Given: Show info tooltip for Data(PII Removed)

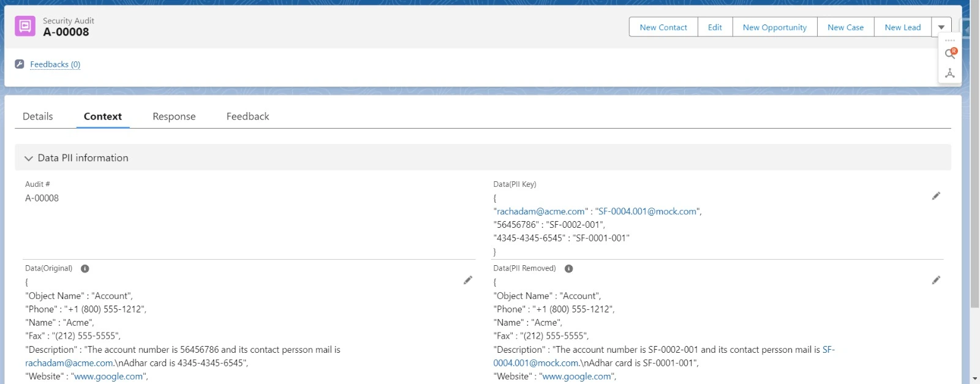Looking at the screenshot, I should pyautogui.click(x=568, y=269).
